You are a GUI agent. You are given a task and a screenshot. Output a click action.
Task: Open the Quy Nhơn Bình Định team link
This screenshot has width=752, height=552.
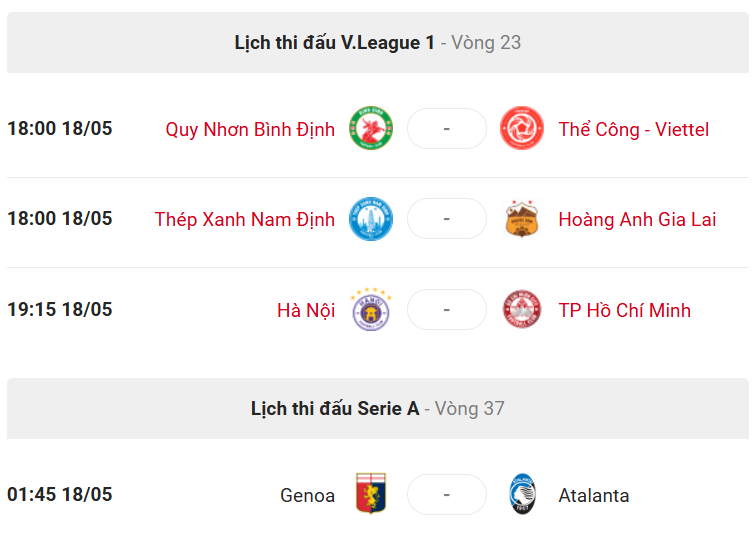click(250, 129)
